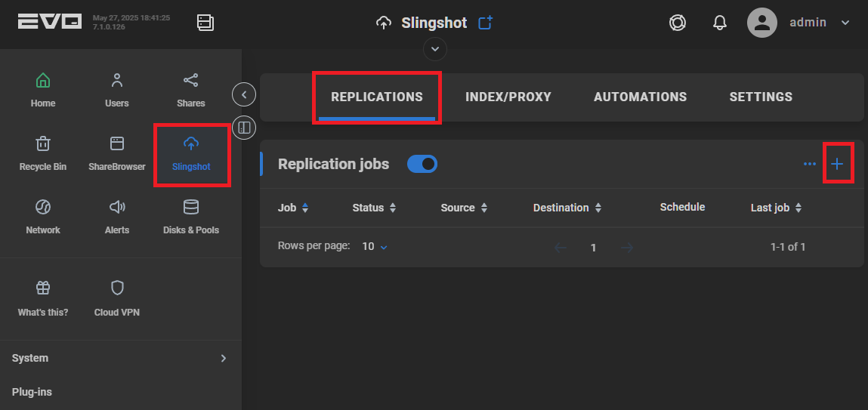Screen dimensions: 868x410
Task: Click the admin username label
Action: (x=808, y=23)
